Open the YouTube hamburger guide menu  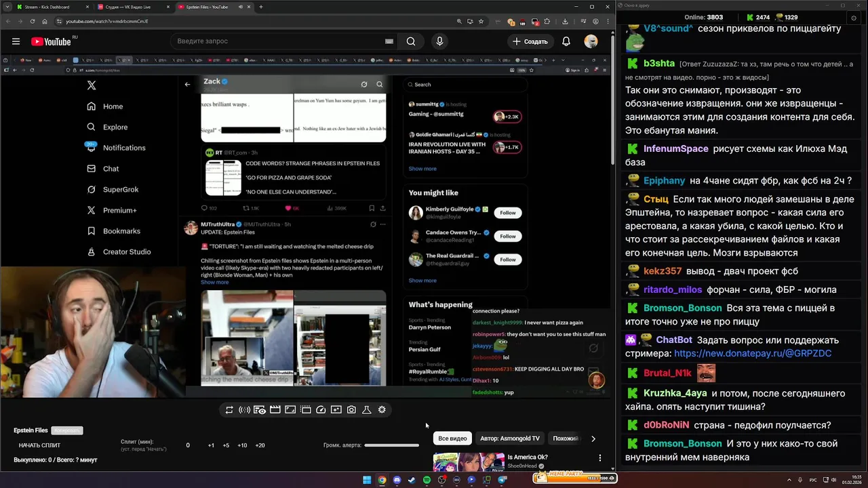16,41
